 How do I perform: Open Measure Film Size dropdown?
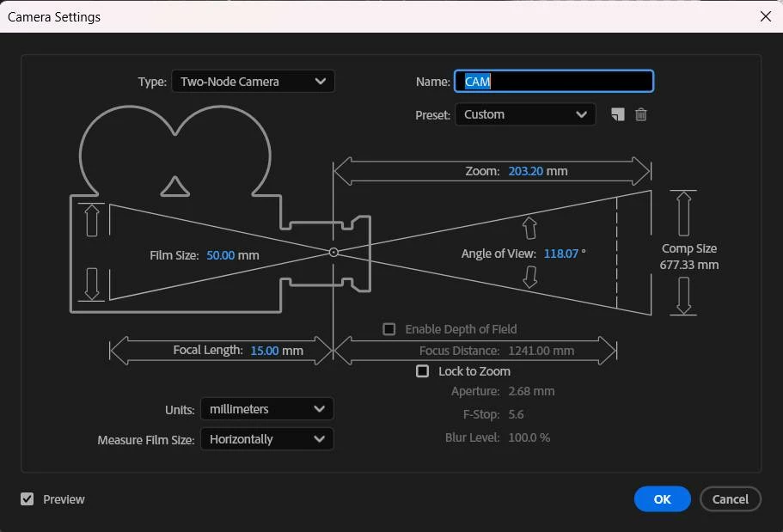point(267,439)
